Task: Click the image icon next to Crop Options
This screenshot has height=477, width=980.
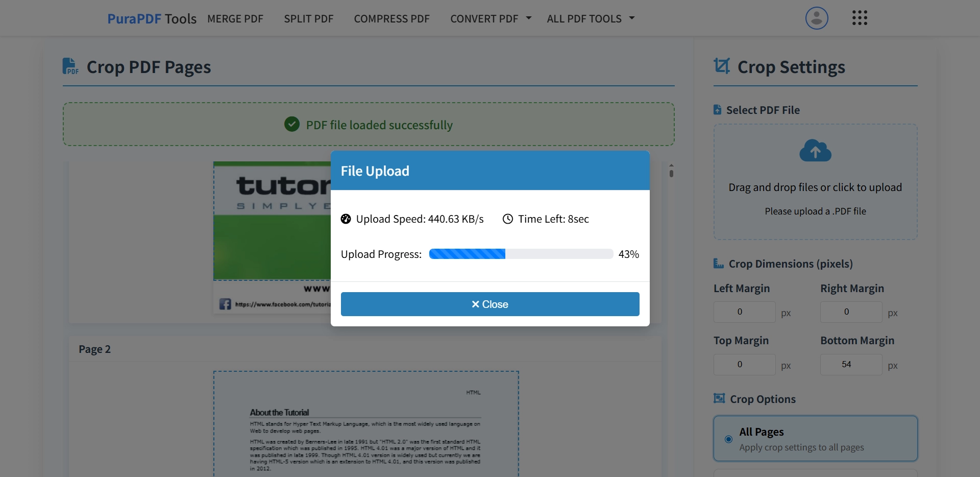Action: click(719, 398)
